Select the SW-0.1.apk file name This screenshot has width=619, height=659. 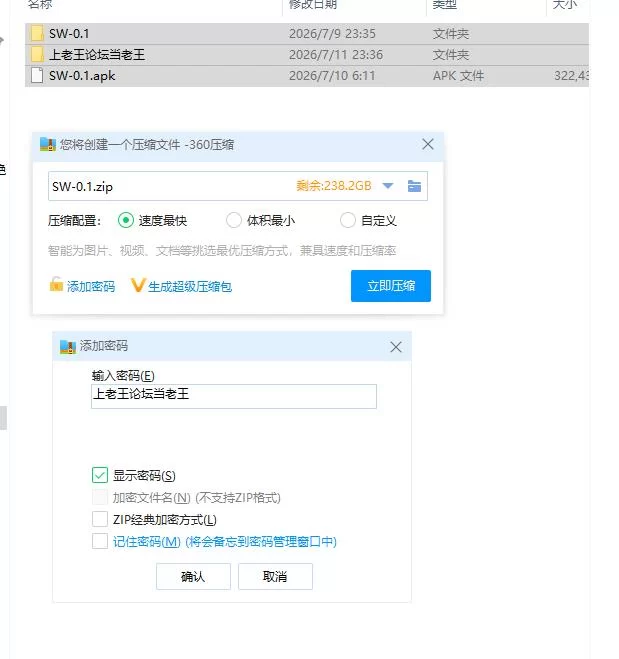point(82,76)
